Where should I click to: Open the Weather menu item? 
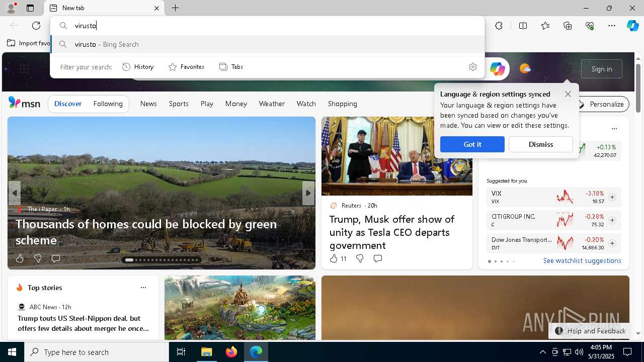[x=272, y=104]
